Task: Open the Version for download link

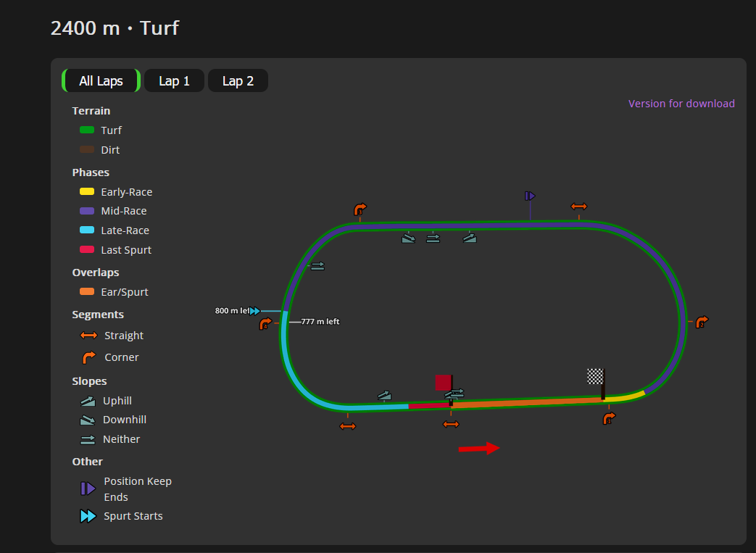Action: [681, 104]
